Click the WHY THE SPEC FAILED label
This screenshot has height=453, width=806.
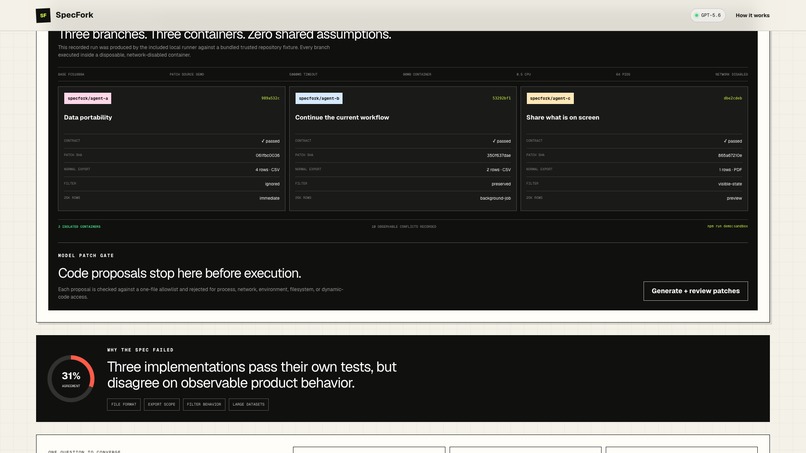point(140,350)
